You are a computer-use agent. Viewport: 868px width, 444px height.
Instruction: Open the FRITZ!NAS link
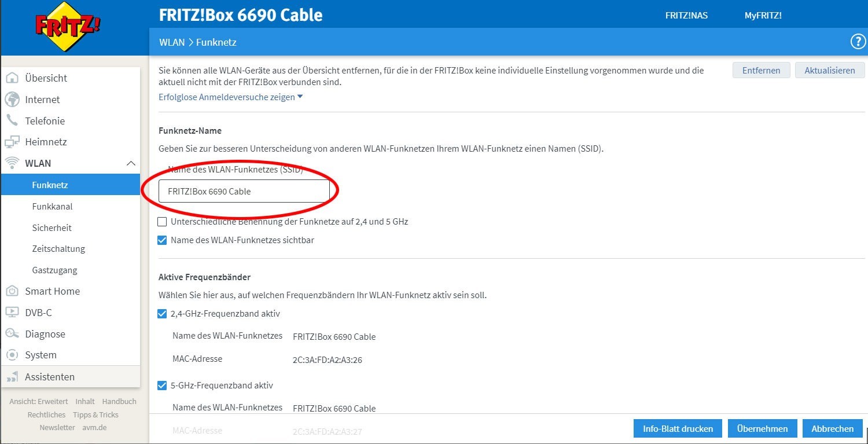pyautogui.click(x=686, y=16)
